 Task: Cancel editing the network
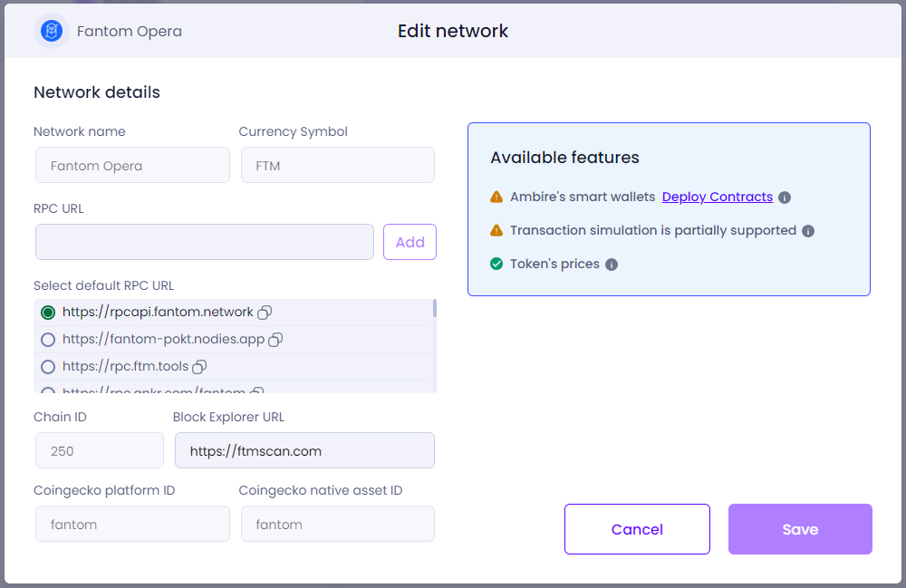(637, 529)
